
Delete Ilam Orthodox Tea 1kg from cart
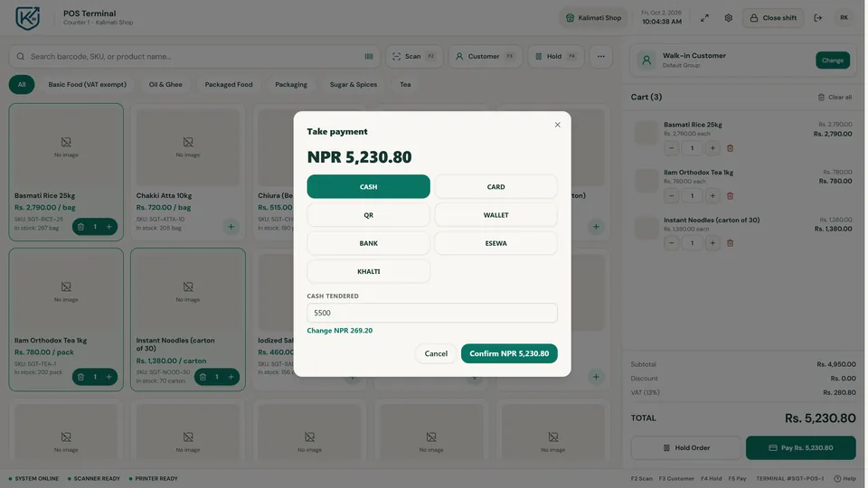[731, 196]
